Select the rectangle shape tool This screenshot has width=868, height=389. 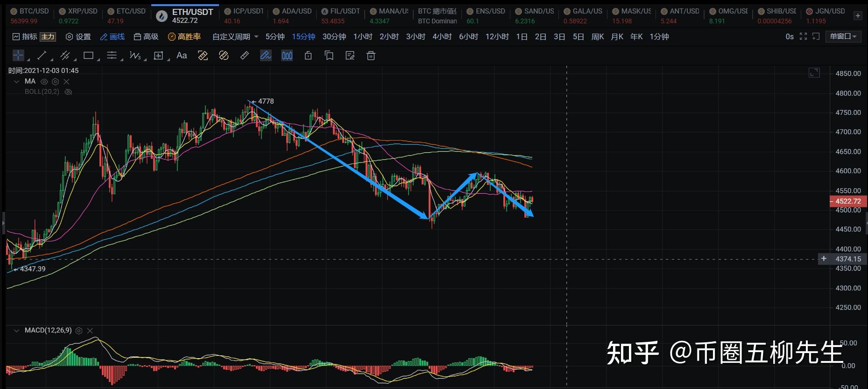[88, 56]
